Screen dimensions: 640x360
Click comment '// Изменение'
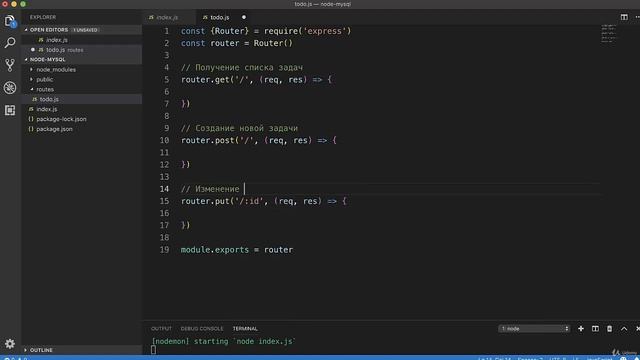click(x=210, y=189)
